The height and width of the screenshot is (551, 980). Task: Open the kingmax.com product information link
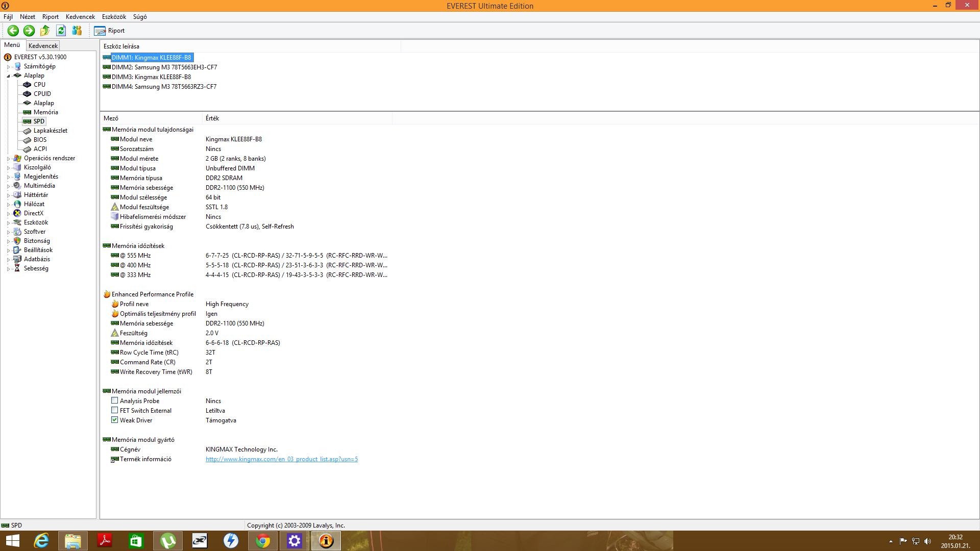[281, 459]
